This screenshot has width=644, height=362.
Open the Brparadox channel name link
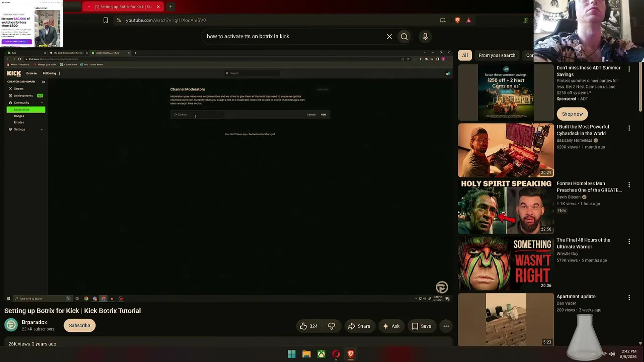click(x=34, y=322)
